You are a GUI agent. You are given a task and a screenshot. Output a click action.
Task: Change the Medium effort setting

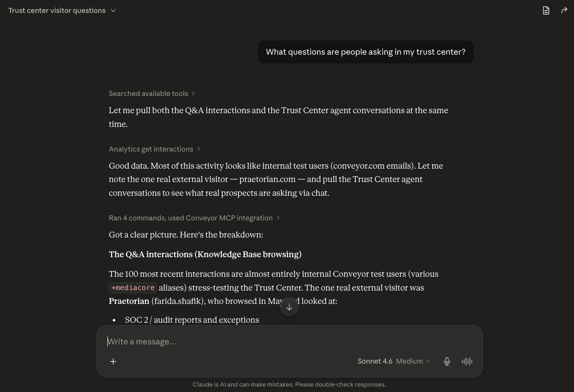[x=413, y=361]
